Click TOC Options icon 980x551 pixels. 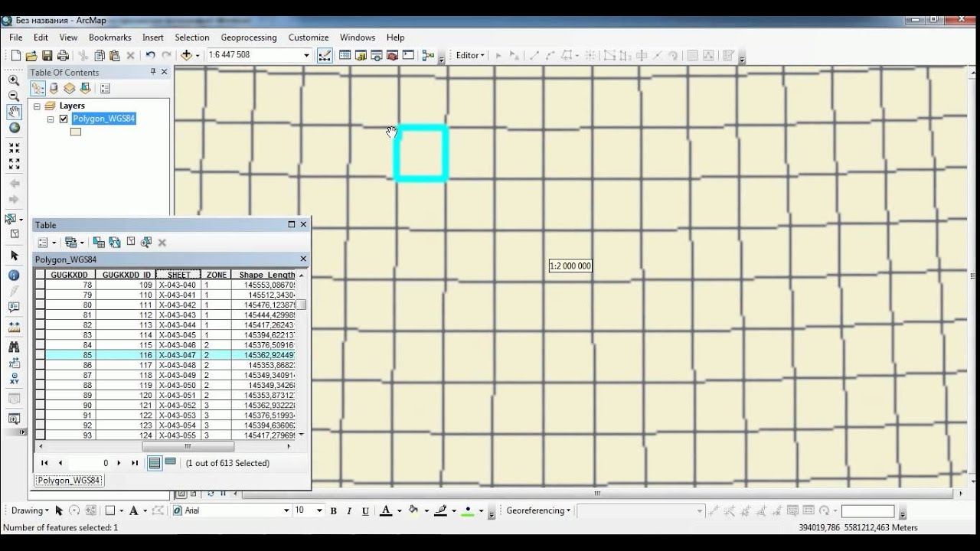click(x=105, y=89)
